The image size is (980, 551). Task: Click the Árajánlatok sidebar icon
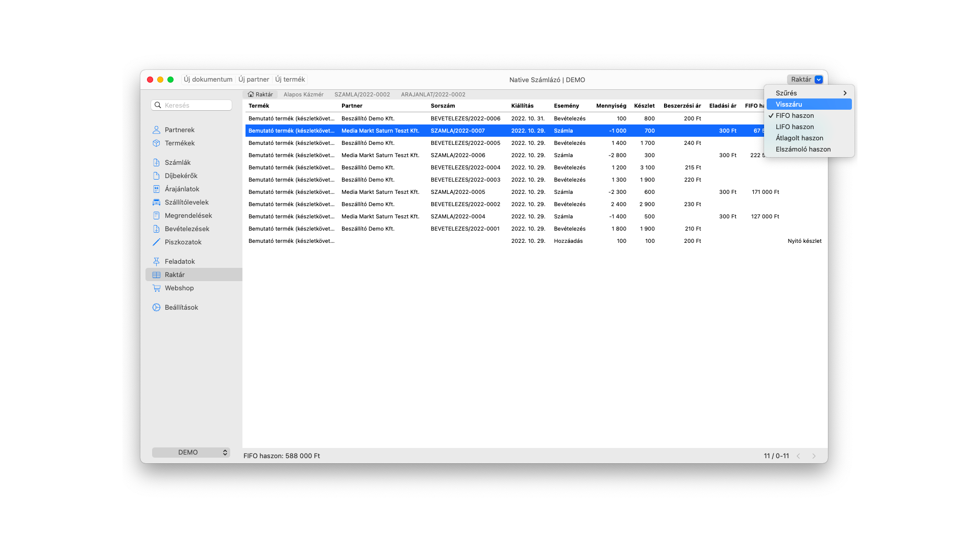[x=156, y=189]
